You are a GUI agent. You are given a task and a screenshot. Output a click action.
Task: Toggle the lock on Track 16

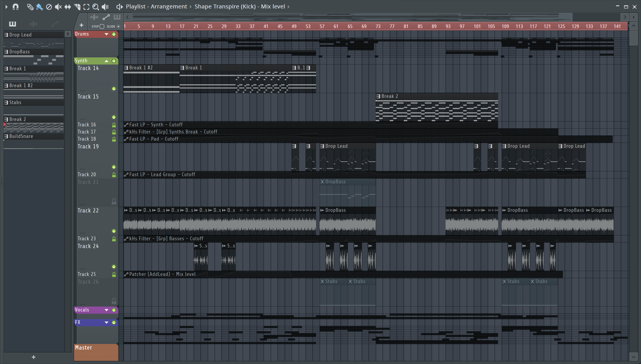[114, 125]
